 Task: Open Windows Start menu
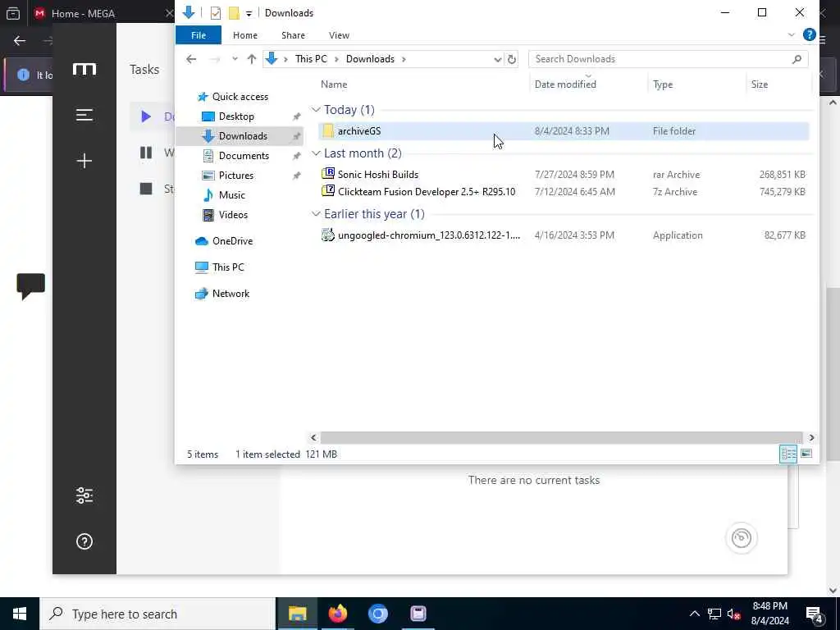point(20,614)
